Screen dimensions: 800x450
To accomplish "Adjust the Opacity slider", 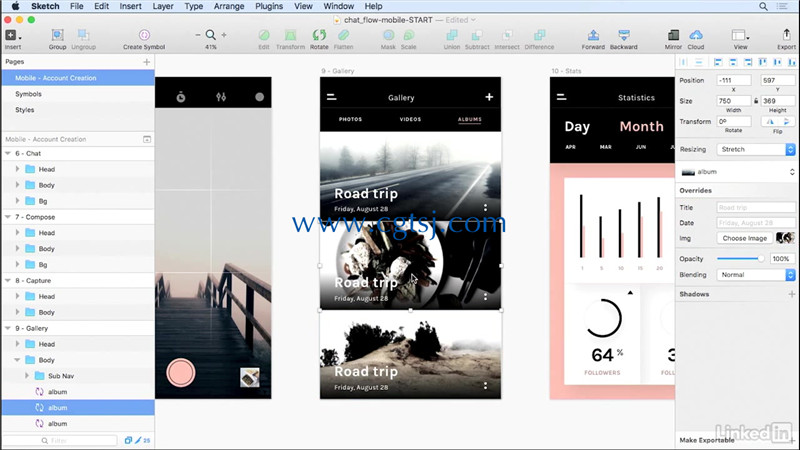I will click(x=741, y=259).
